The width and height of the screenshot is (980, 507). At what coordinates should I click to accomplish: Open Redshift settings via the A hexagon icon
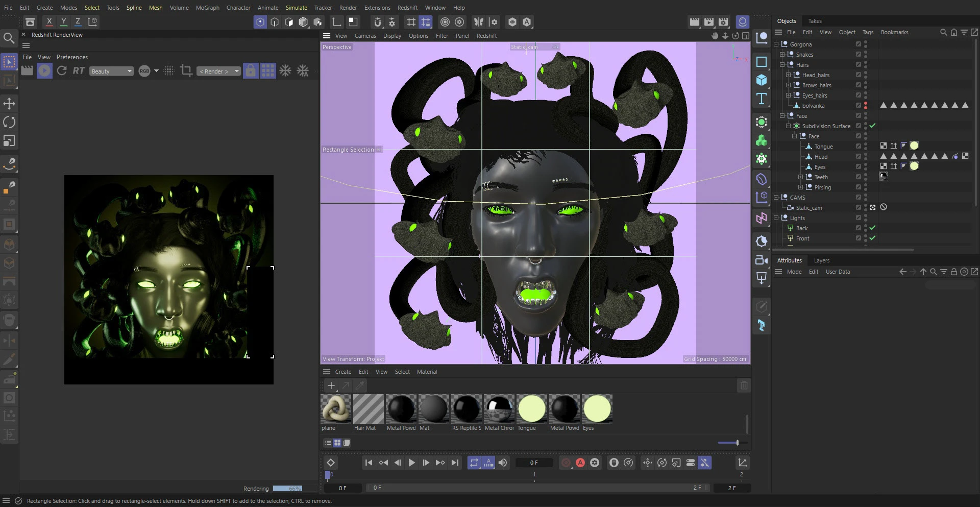tap(526, 22)
